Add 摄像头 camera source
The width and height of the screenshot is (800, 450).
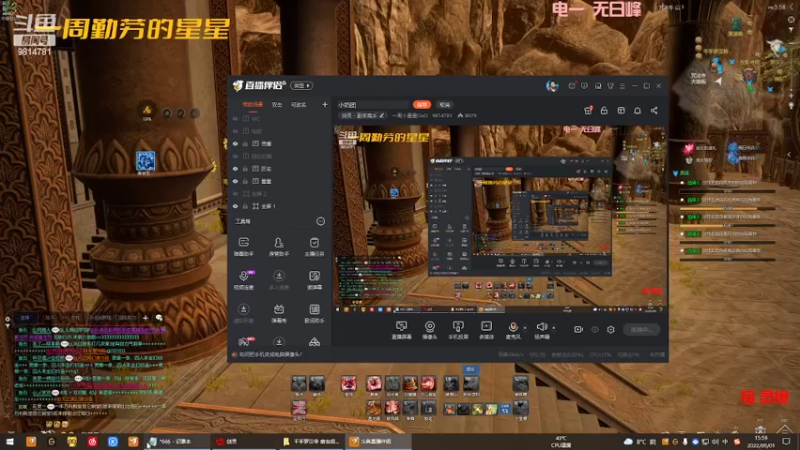tap(430, 330)
